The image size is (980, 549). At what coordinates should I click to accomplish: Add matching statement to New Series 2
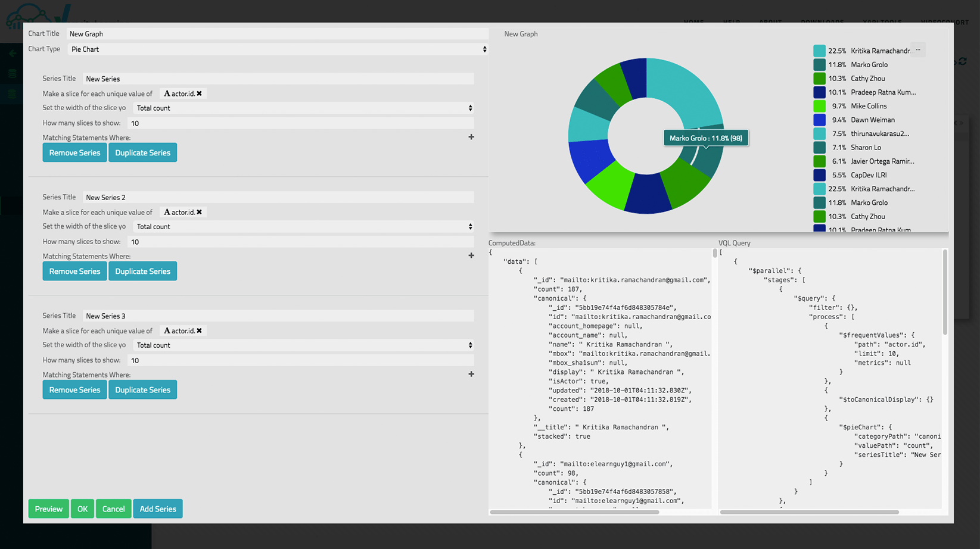(471, 255)
